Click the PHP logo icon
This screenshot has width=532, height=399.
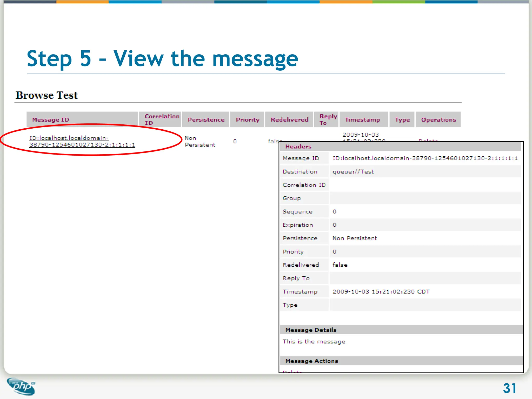(21, 386)
